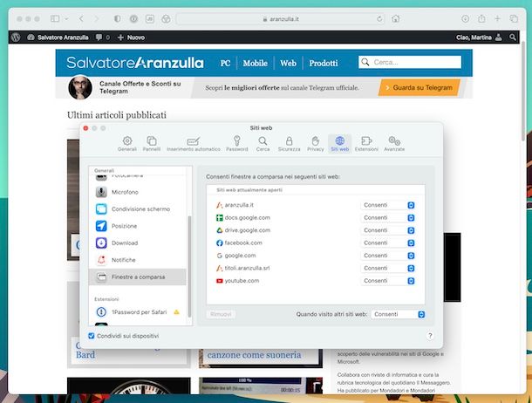
Task: Switch to Inserimento automatico tab
Action: tap(194, 144)
